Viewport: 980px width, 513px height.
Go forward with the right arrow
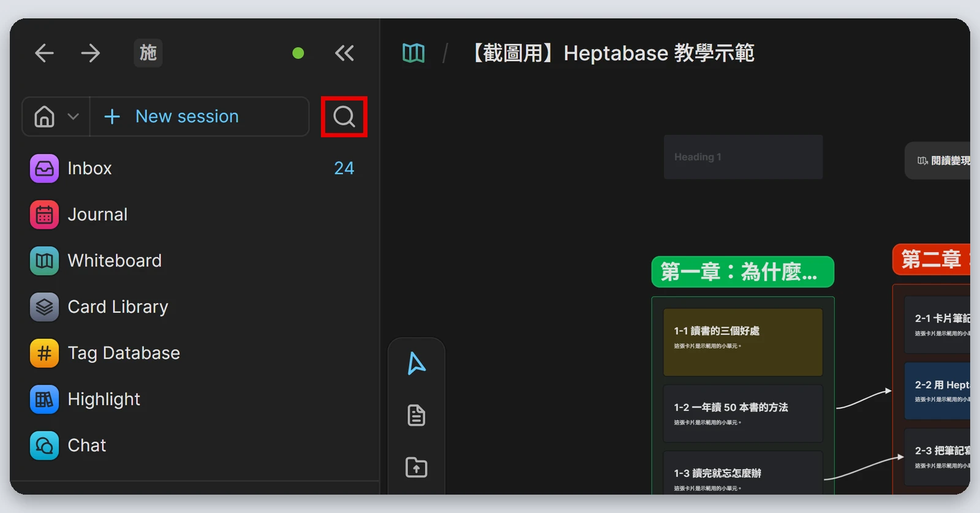[91, 53]
